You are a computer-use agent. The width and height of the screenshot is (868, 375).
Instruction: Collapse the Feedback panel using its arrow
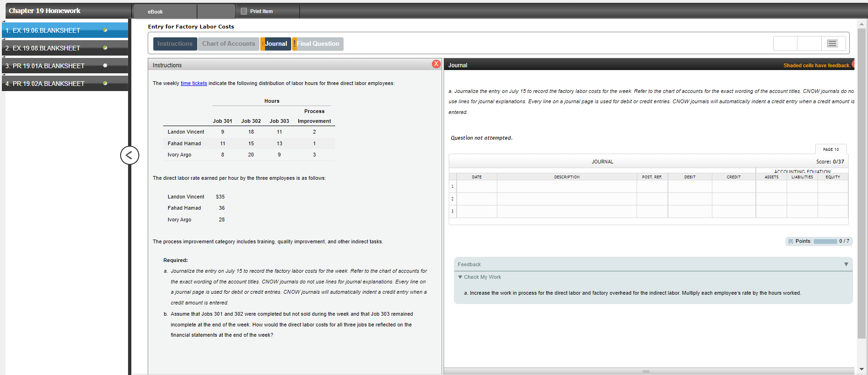pos(846,264)
